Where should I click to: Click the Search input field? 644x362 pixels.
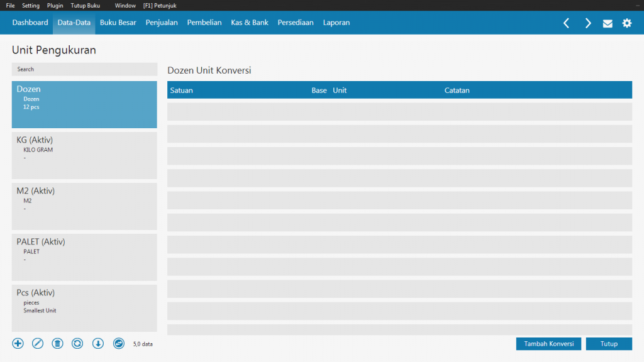point(84,69)
